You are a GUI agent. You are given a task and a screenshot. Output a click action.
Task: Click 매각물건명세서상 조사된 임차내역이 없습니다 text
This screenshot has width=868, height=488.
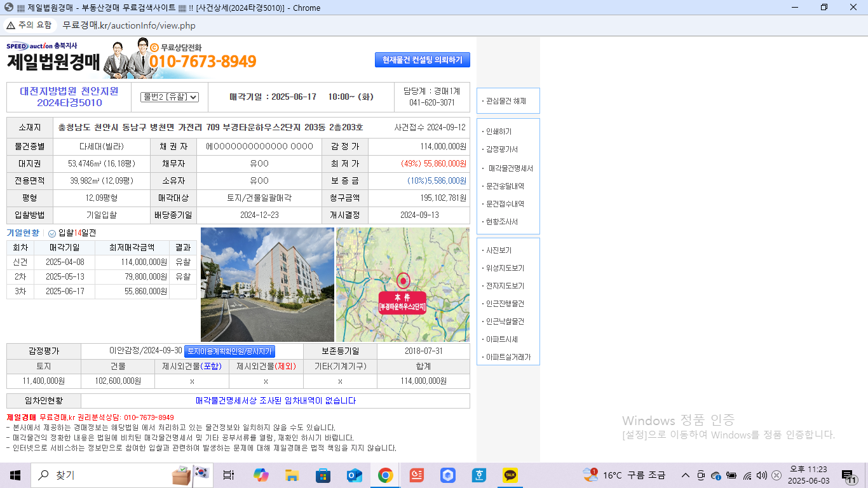(276, 401)
